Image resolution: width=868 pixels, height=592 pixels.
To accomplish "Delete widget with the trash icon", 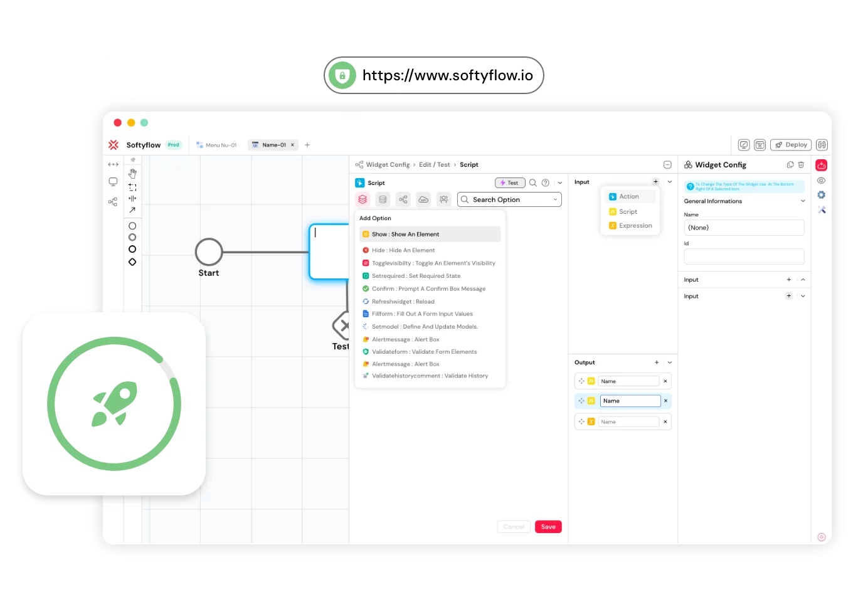I will (x=801, y=165).
